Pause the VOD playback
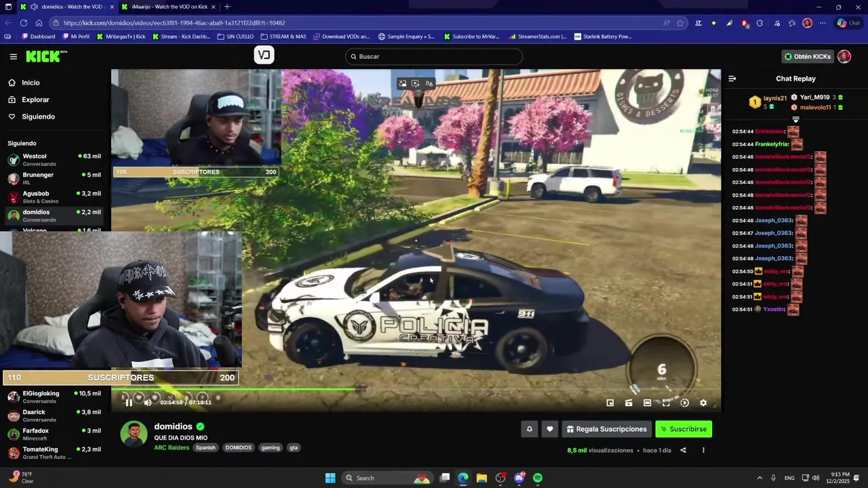868x488 pixels. click(129, 403)
